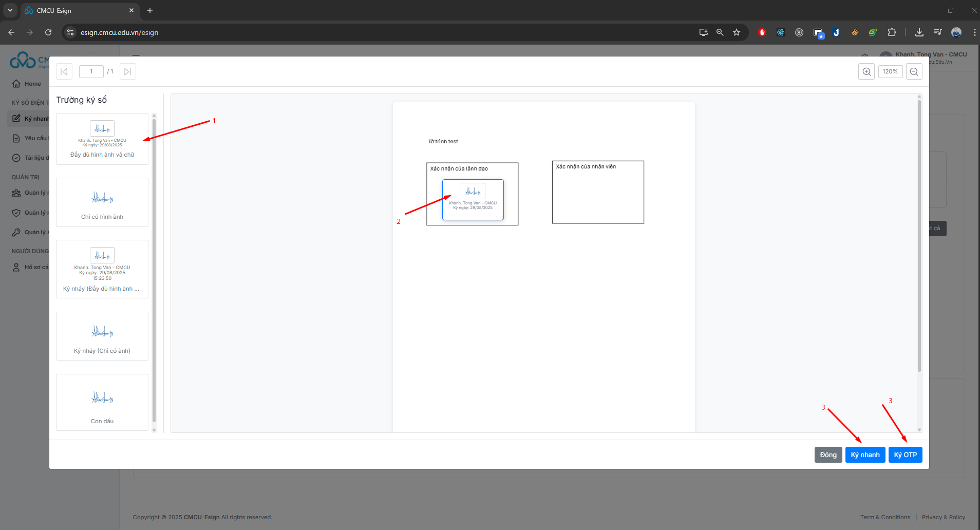
Task: Choose the 'Ký nháy (Chỉ có ảnh)' signature
Action: click(x=102, y=336)
